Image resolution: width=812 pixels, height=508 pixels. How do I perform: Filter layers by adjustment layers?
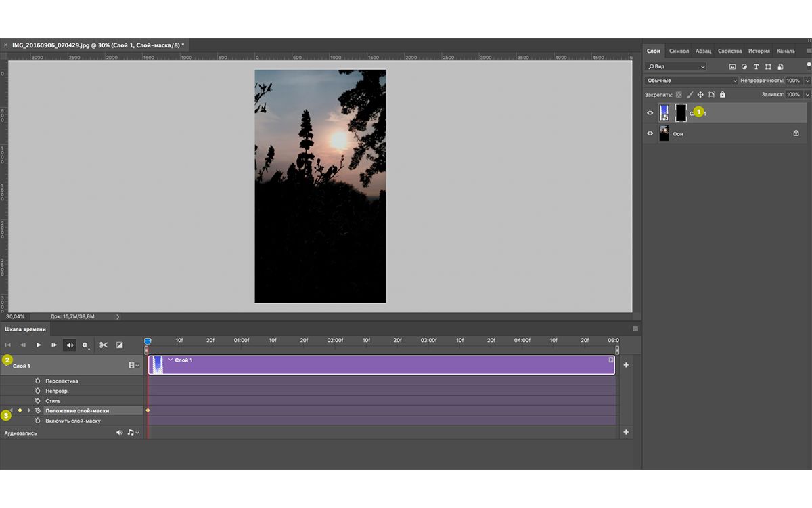coord(744,67)
